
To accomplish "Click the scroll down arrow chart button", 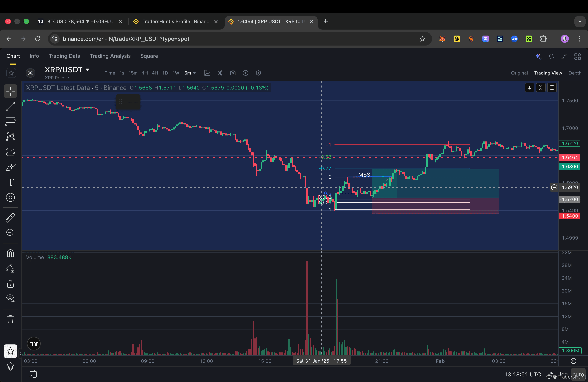I will 529,88.
